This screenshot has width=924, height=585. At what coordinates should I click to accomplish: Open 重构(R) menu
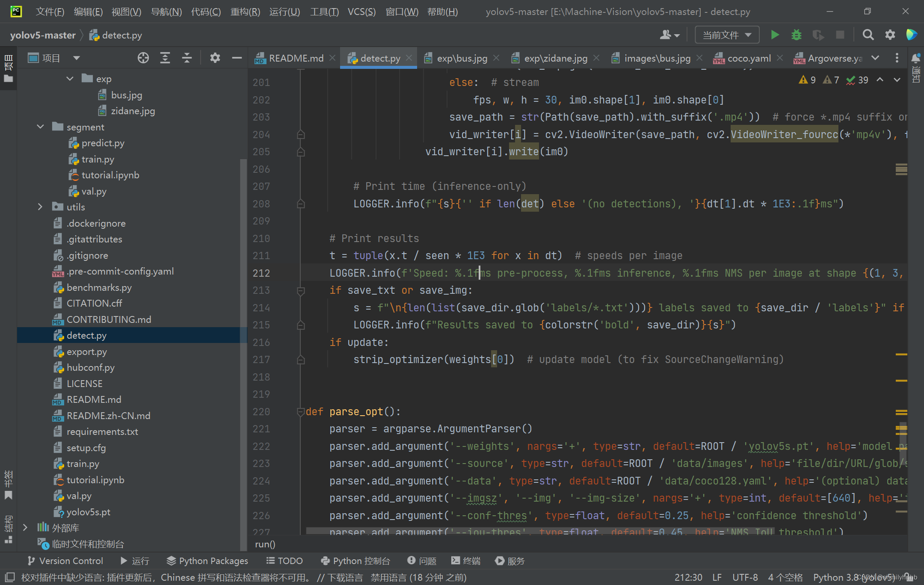pos(245,12)
